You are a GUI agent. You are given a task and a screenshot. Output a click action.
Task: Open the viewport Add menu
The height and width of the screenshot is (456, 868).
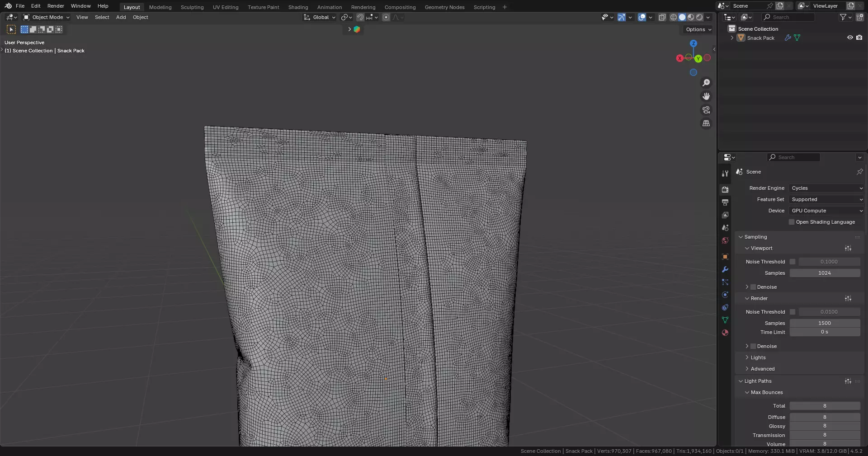click(x=121, y=17)
